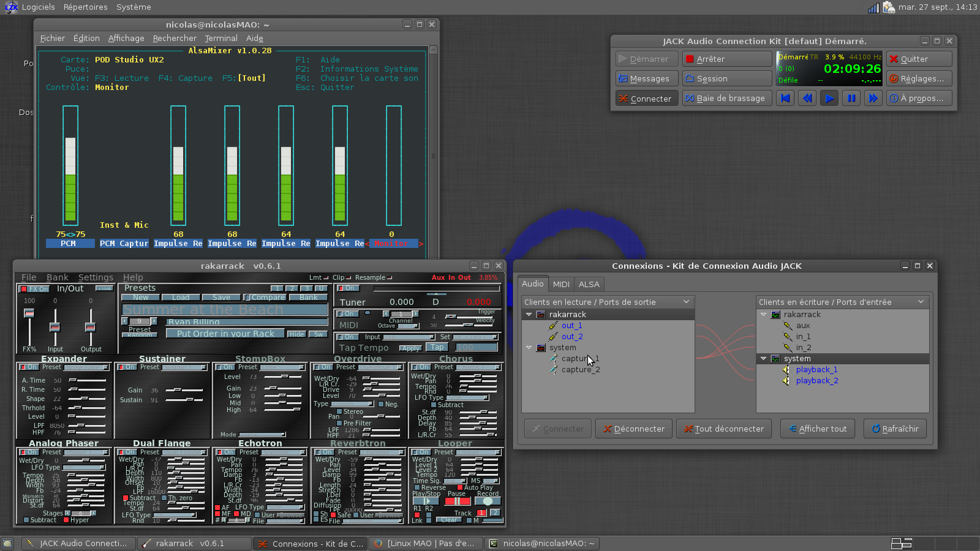Toggle the rakarrack FX On switch
Image resolution: width=980 pixels, height=551 pixels.
click(x=34, y=289)
